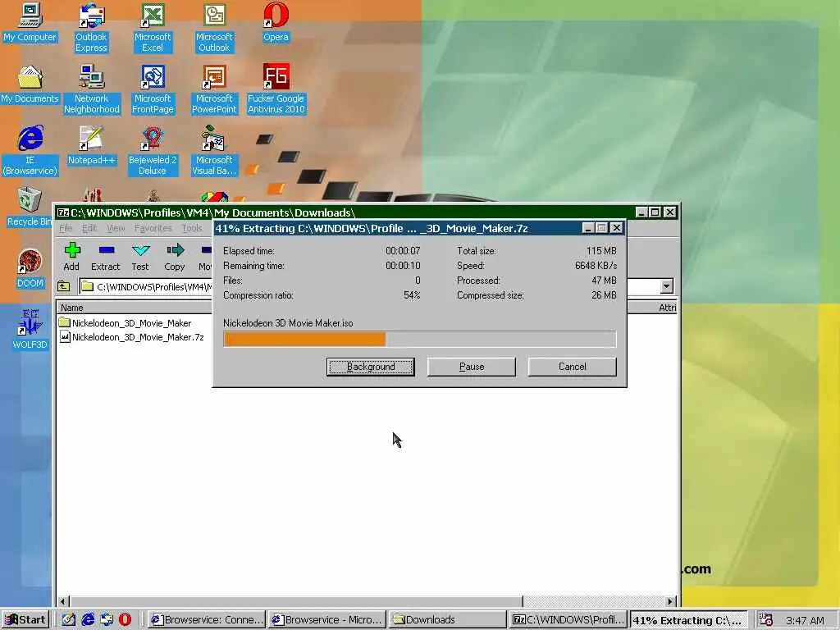Cancel the extraction
The width and height of the screenshot is (840, 630).
[572, 367]
